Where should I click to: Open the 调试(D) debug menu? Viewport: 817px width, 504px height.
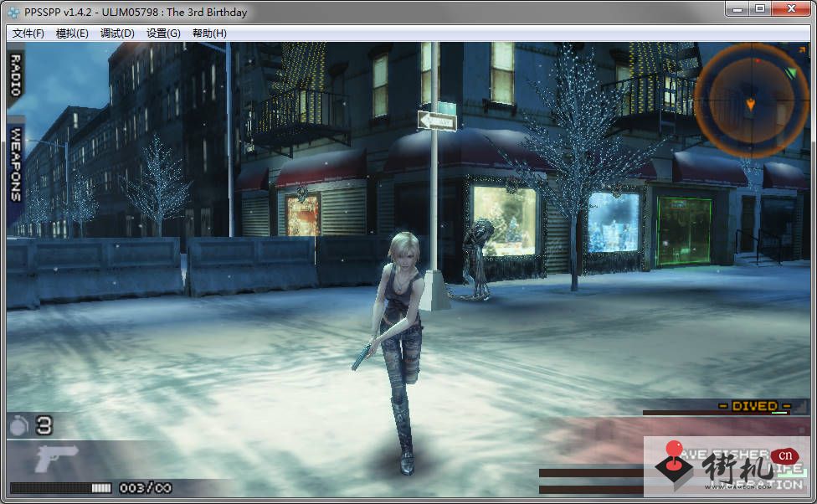click(117, 33)
